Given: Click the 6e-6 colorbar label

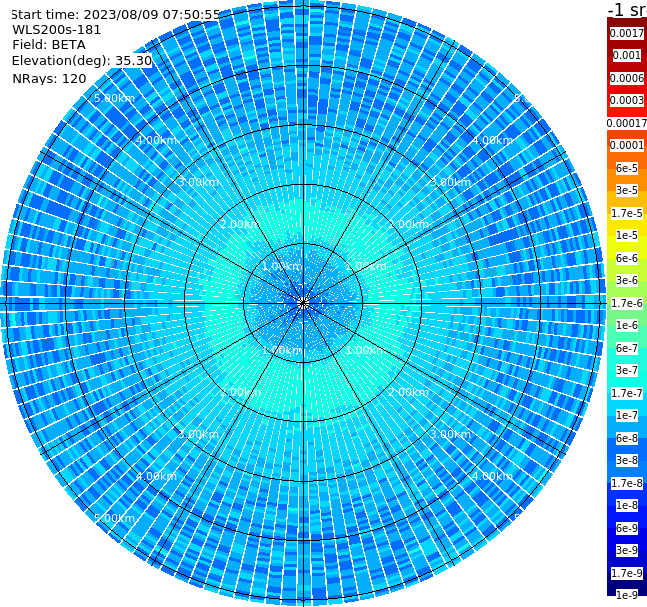Looking at the screenshot, I should coord(627,258).
